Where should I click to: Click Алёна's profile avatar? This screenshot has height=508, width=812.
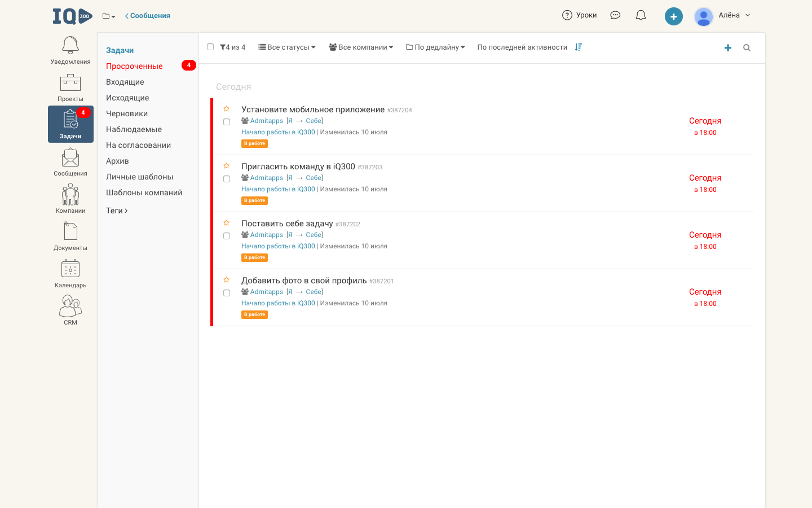[x=704, y=16]
